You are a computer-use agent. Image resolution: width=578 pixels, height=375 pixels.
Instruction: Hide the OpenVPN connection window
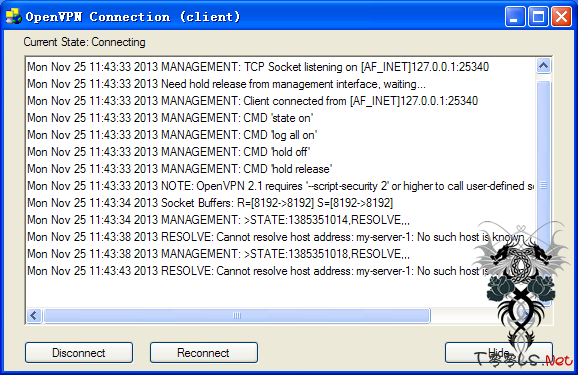[498, 353]
